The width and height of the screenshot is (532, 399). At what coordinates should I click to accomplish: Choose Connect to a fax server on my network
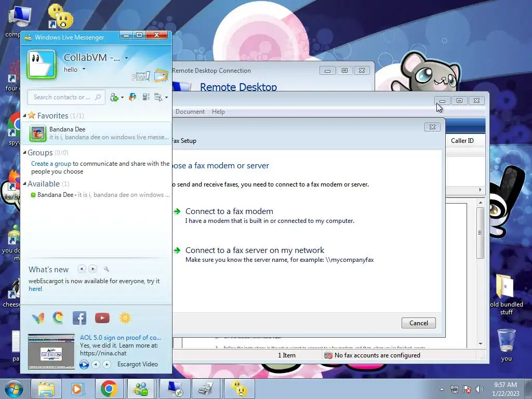[x=255, y=250]
